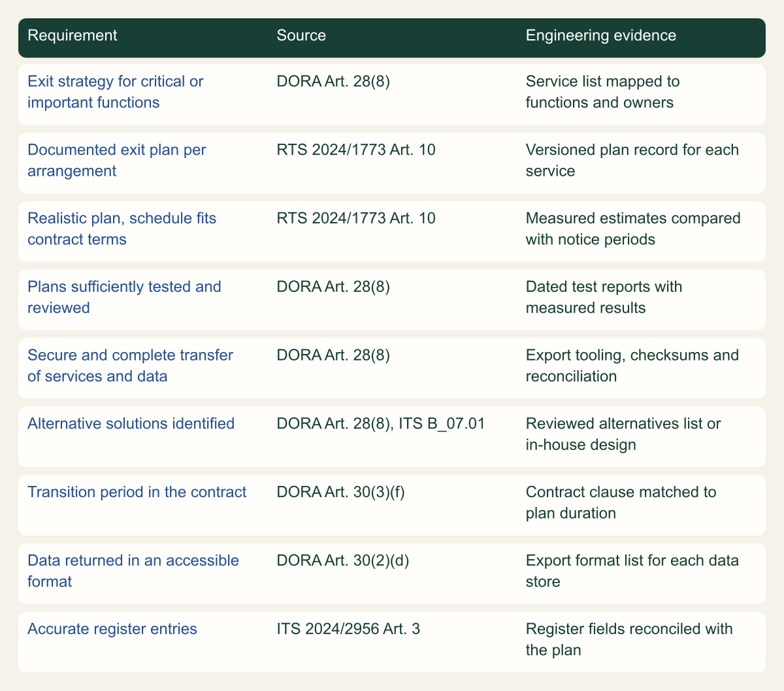
Task: Click the 'Requirement' column header
Action: tap(73, 35)
